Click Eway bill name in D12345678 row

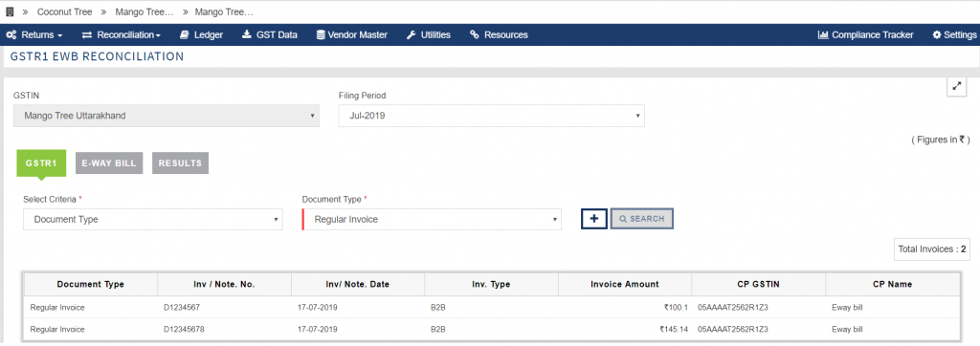click(x=847, y=329)
